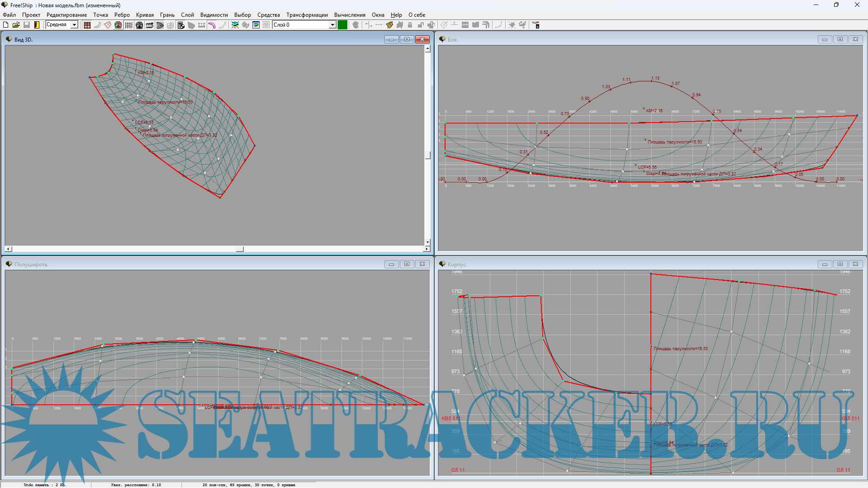The width and height of the screenshot is (868, 488).
Task: Click the green layer color swatch
Action: coord(342,25)
